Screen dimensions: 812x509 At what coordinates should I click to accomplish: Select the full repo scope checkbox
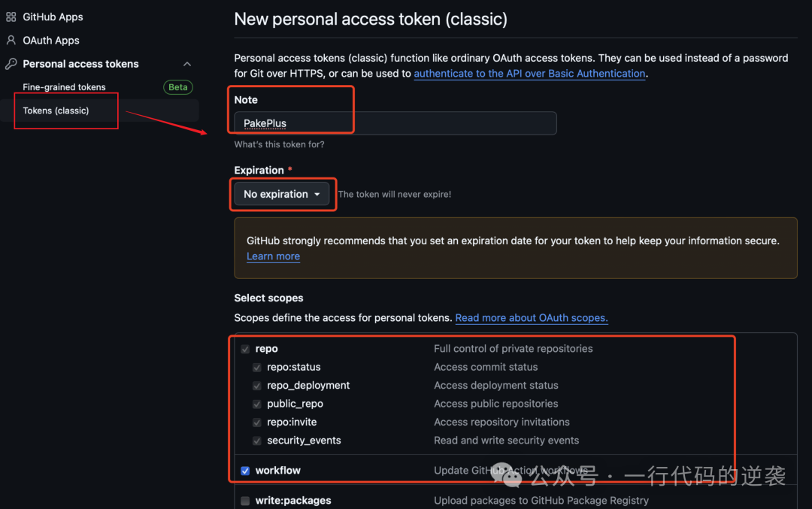coord(244,348)
